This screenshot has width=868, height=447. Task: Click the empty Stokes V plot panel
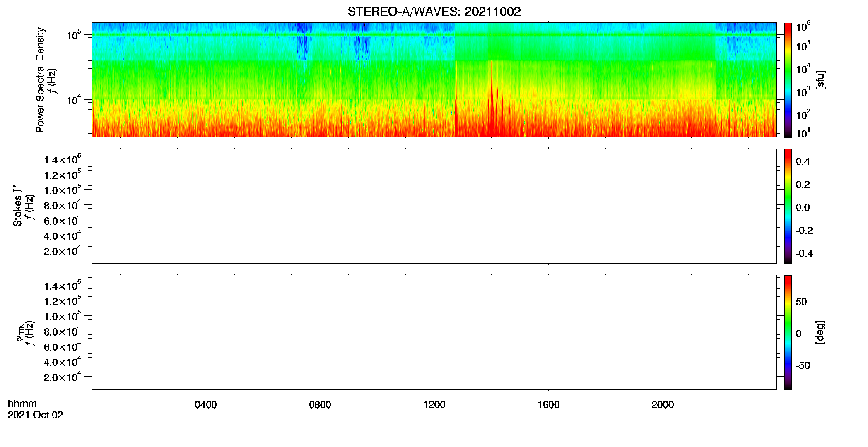point(434,206)
